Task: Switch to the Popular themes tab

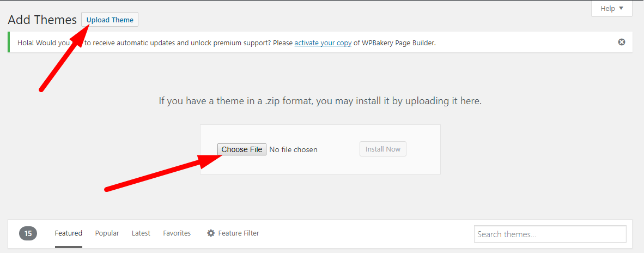Action: click(x=107, y=233)
